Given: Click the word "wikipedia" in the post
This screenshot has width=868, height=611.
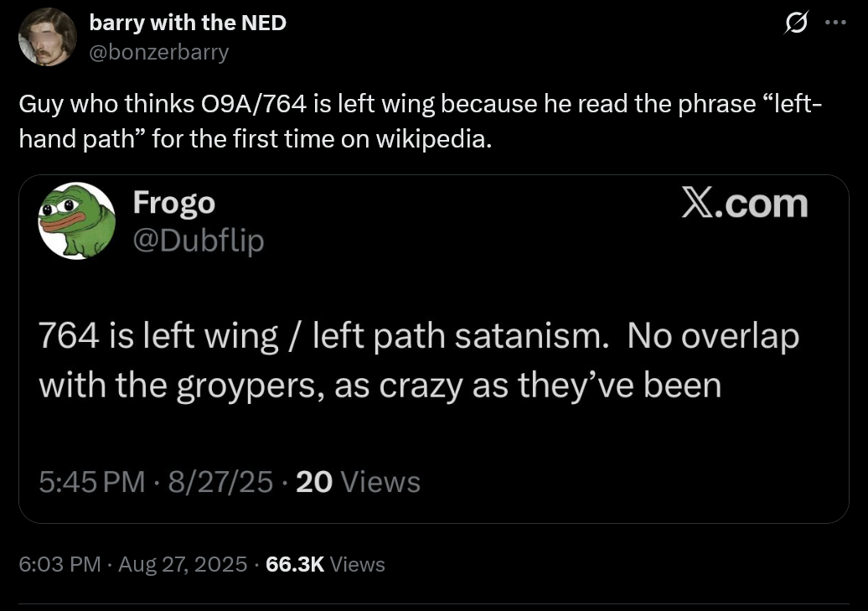Looking at the screenshot, I should point(430,139).
